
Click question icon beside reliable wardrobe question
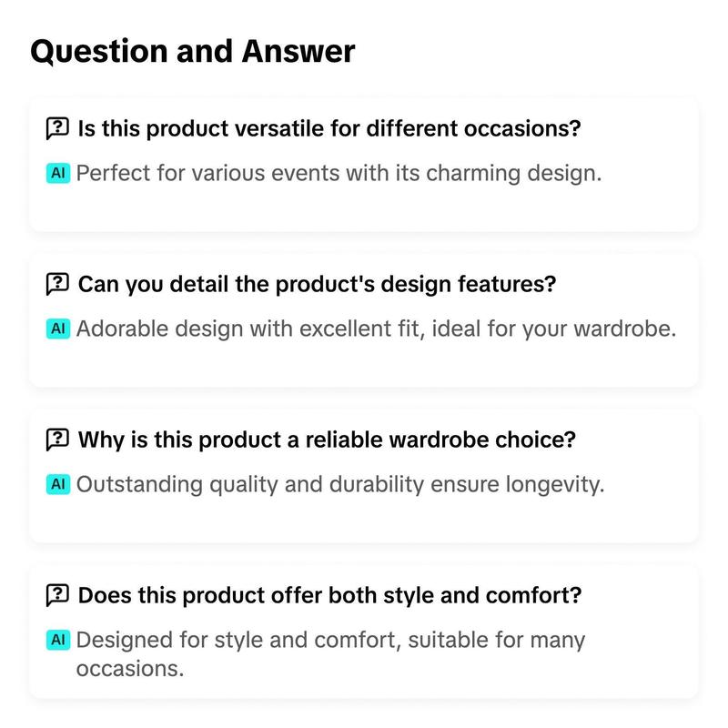58,440
